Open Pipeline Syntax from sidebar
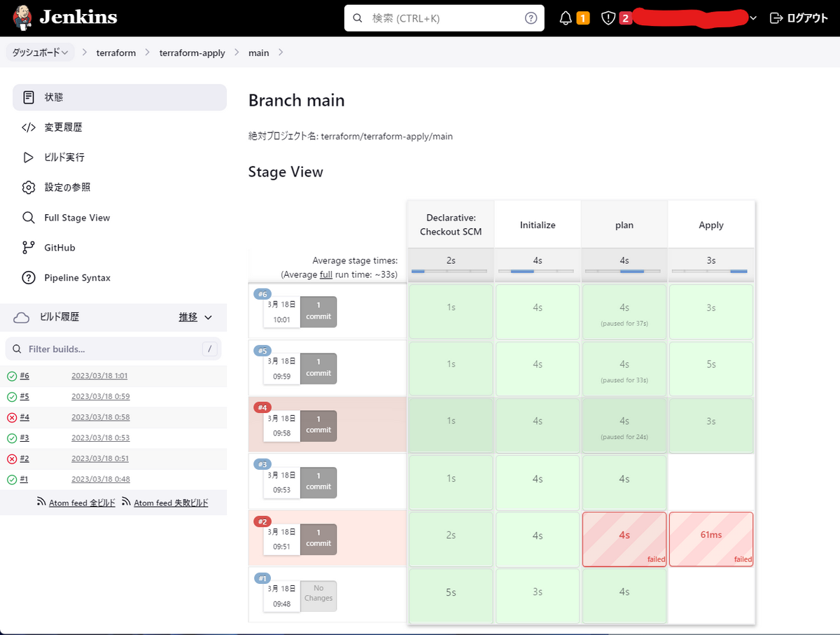Viewport: 840px width, 635px height. point(120,278)
